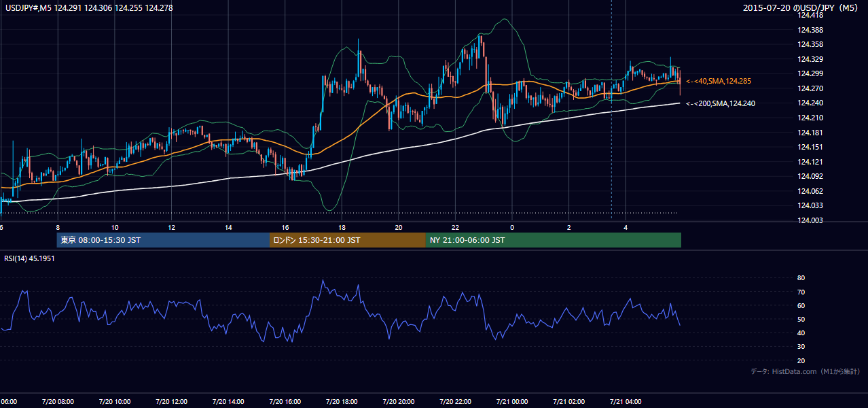
Task: Click the 7/21 04:00 time axis label
Action: pyautogui.click(x=626, y=402)
